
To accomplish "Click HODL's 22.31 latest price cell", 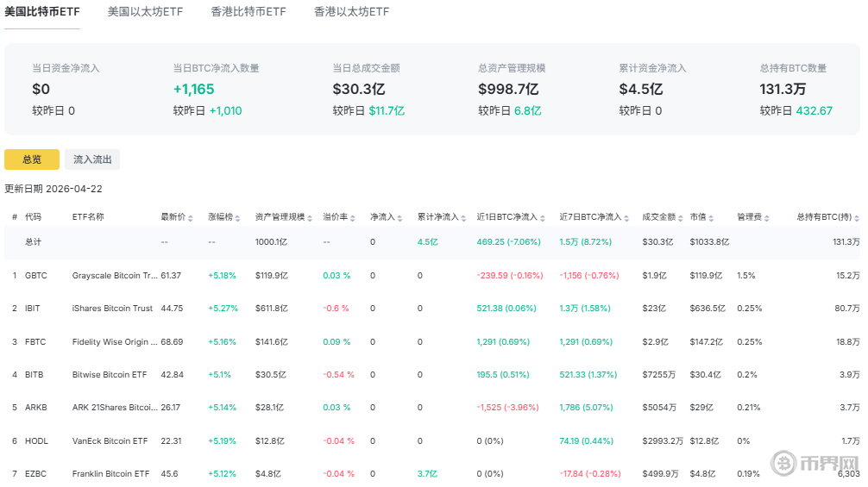I will (x=171, y=440).
